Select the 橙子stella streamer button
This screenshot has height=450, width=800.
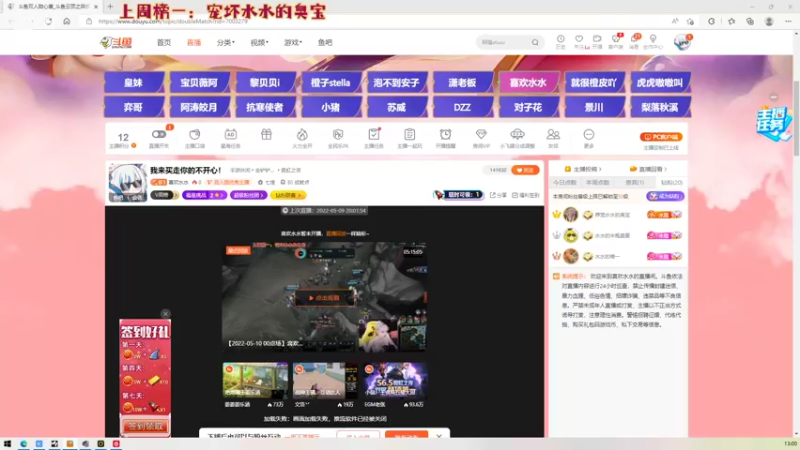pyautogui.click(x=331, y=82)
